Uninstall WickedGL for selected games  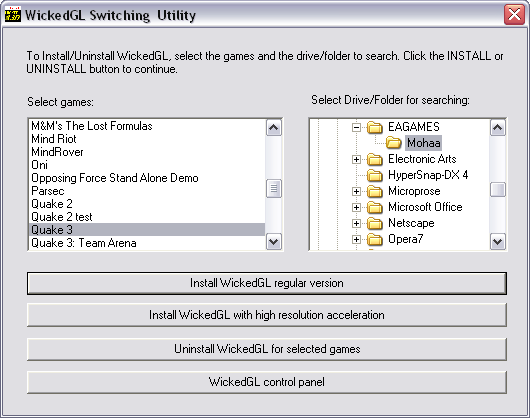pos(267,349)
